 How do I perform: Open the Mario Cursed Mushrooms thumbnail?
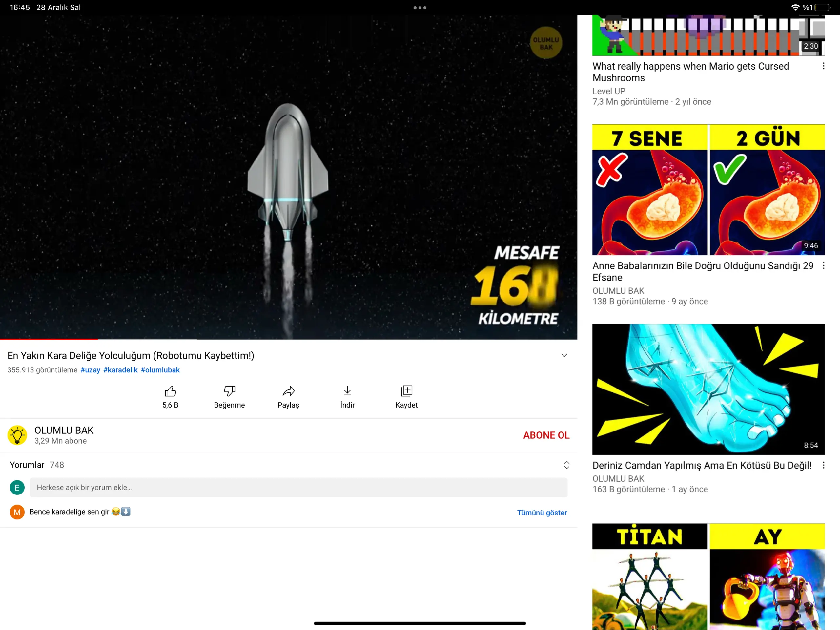click(708, 35)
